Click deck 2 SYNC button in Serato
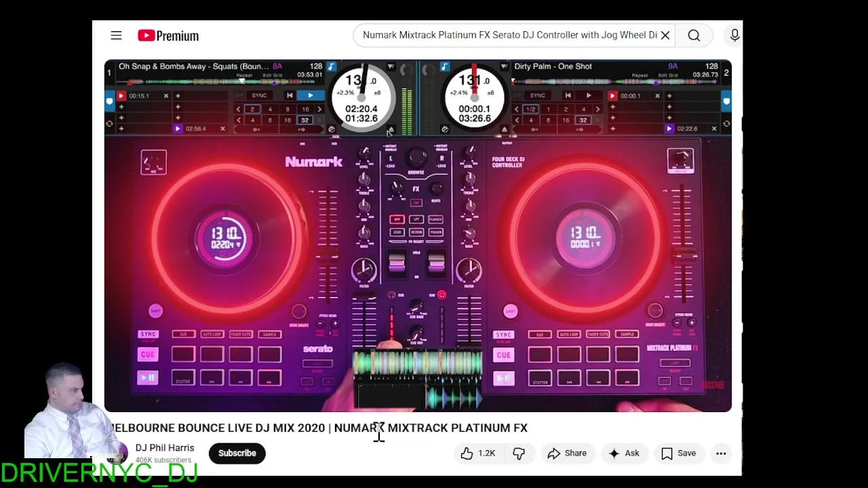 pos(538,96)
